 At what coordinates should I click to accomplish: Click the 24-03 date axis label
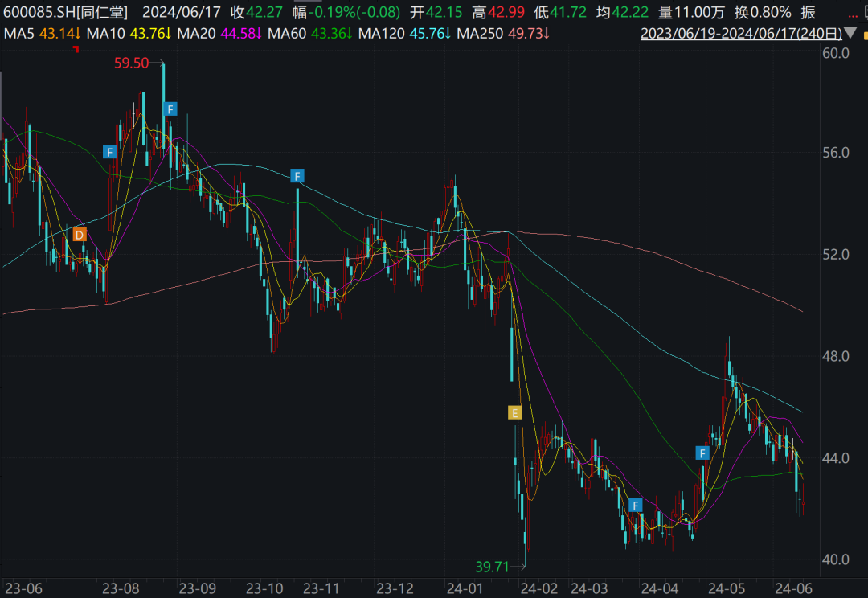tap(589, 588)
